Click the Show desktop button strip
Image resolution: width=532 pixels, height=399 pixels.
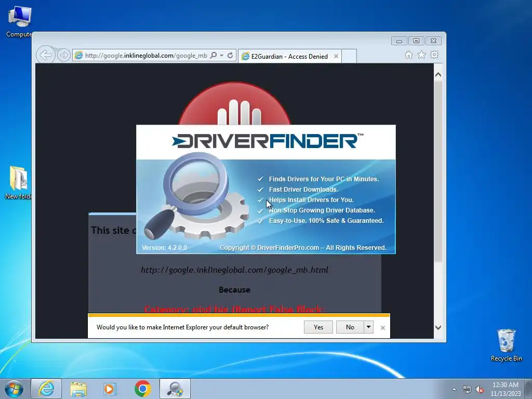click(x=529, y=389)
